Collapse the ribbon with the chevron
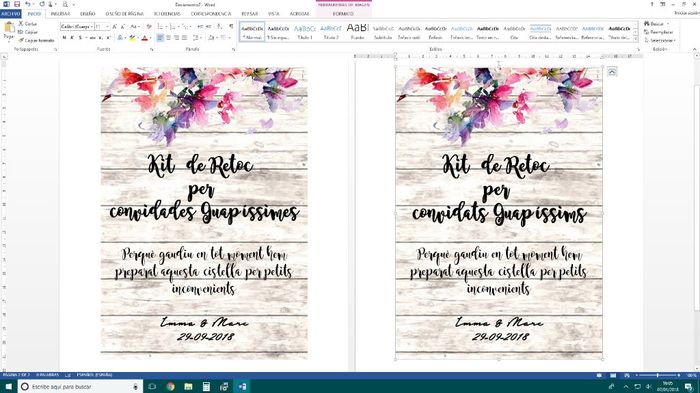The image size is (700, 393). [695, 49]
